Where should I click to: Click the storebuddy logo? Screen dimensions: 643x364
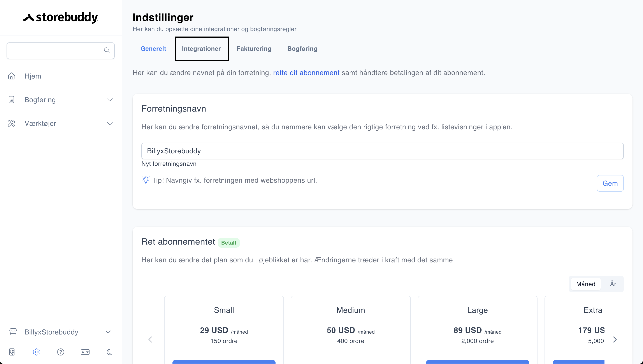pos(61,17)
